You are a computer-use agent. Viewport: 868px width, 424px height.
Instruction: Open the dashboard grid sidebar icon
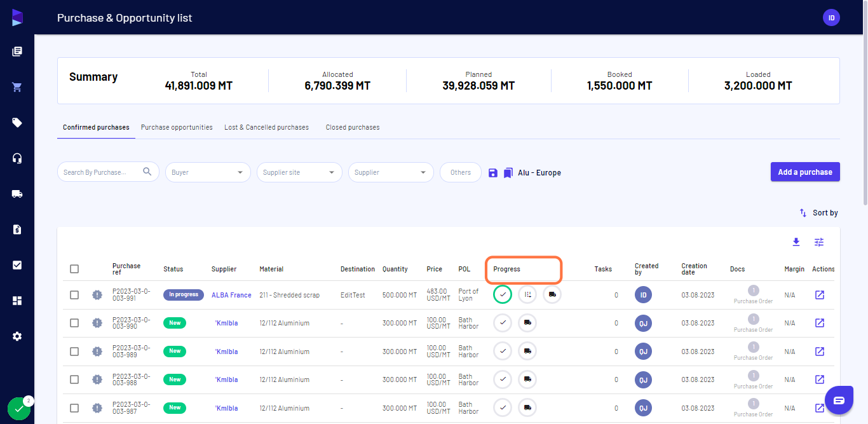pos(17,301)
